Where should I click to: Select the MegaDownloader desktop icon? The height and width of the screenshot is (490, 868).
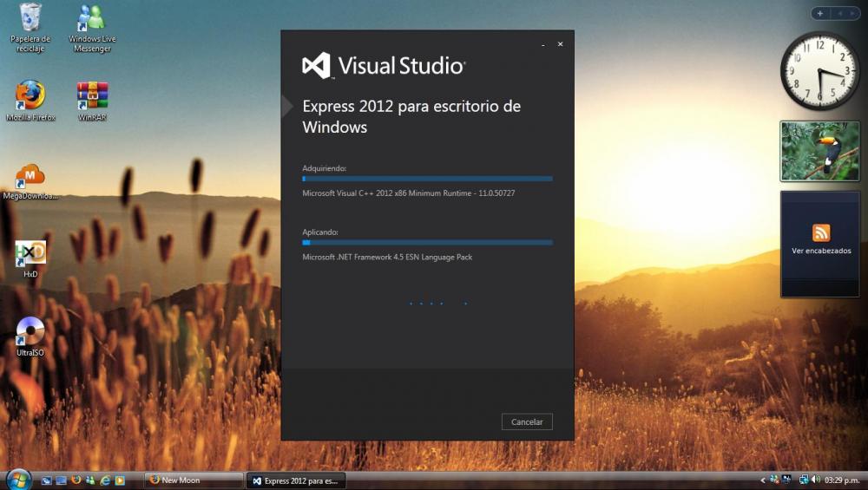coord(30,182)
